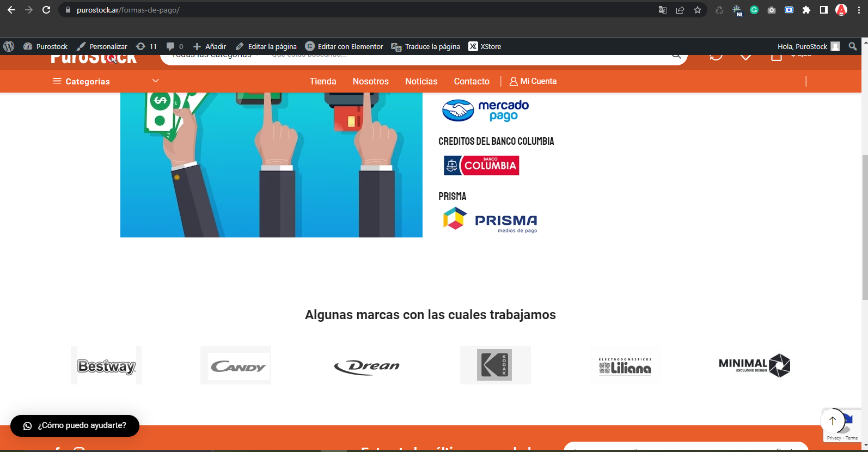
Task: Go back using browser back arrow
Action: tap(11, 10)
